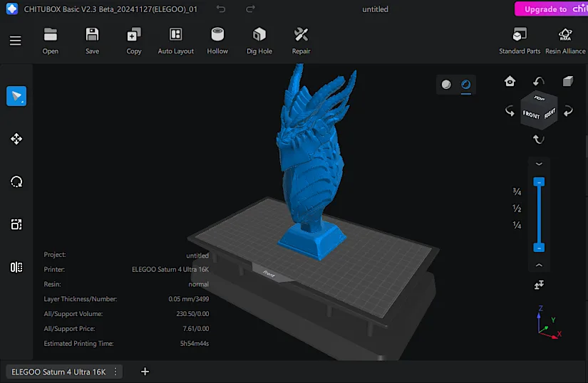
Task: Save the project with the Save icon
Action: 92,41
